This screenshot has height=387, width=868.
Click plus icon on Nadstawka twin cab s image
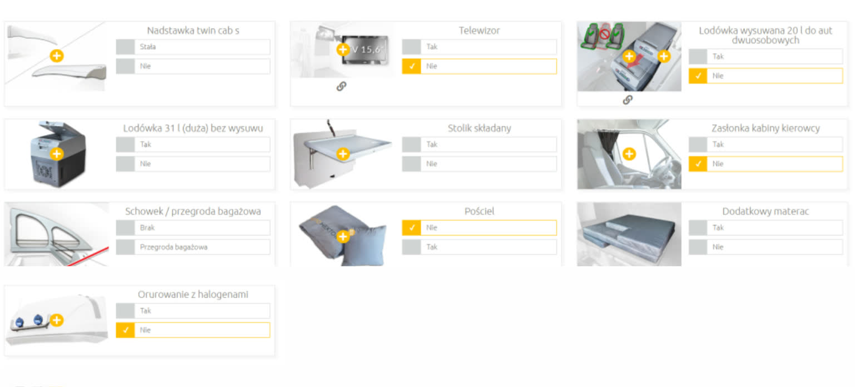click(57, 56)
